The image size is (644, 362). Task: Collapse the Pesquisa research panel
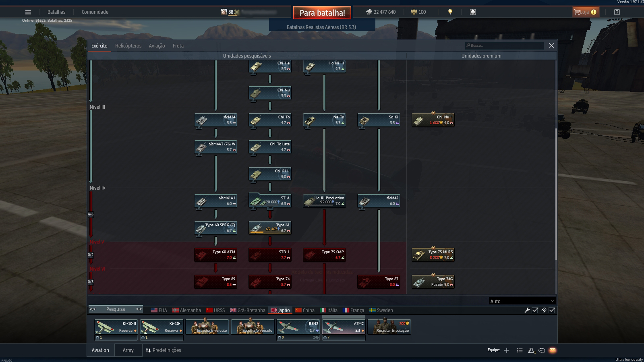[116, 309]
